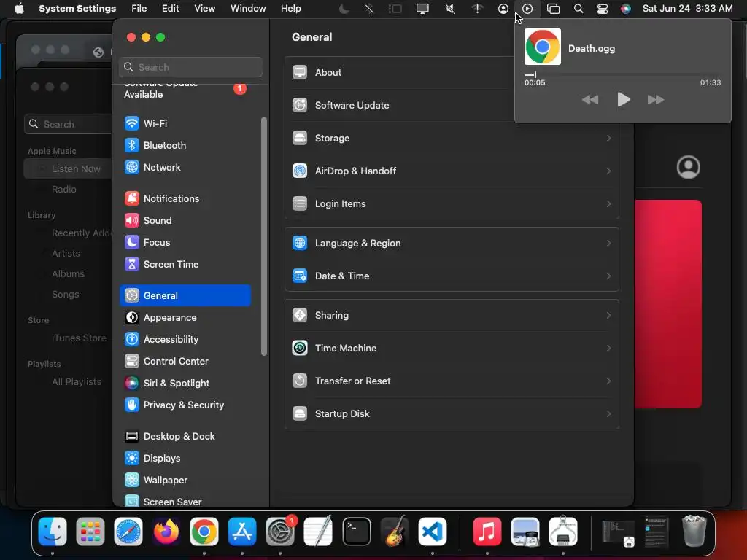Open GarageBand from the Dock
747x560 pixels.
(x=395, y=532)
